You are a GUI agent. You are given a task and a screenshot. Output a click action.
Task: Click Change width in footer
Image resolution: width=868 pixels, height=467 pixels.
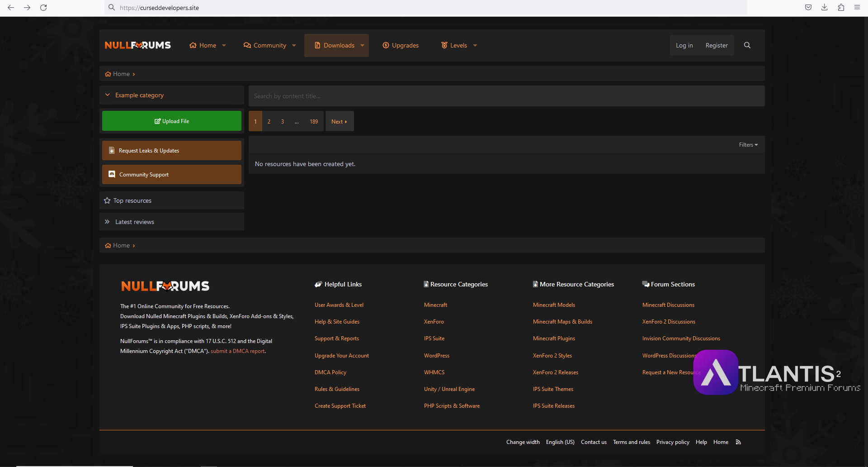[523, 442]
